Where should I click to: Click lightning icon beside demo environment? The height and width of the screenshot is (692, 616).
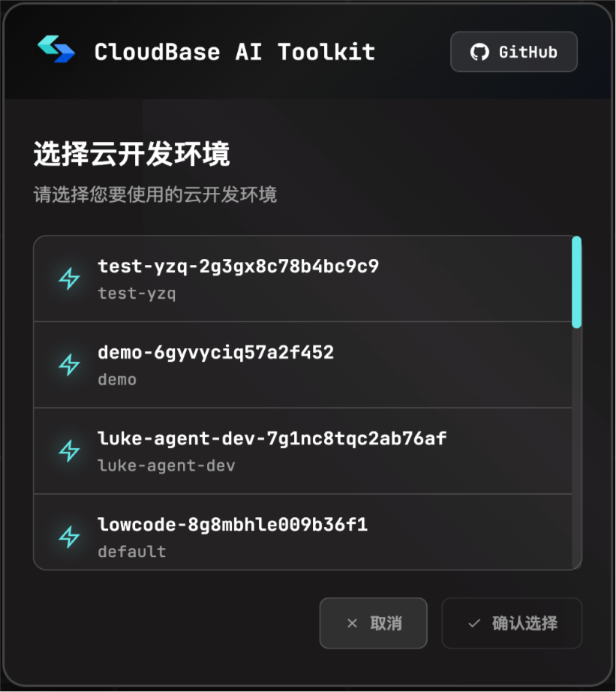(x=69, y=365)
